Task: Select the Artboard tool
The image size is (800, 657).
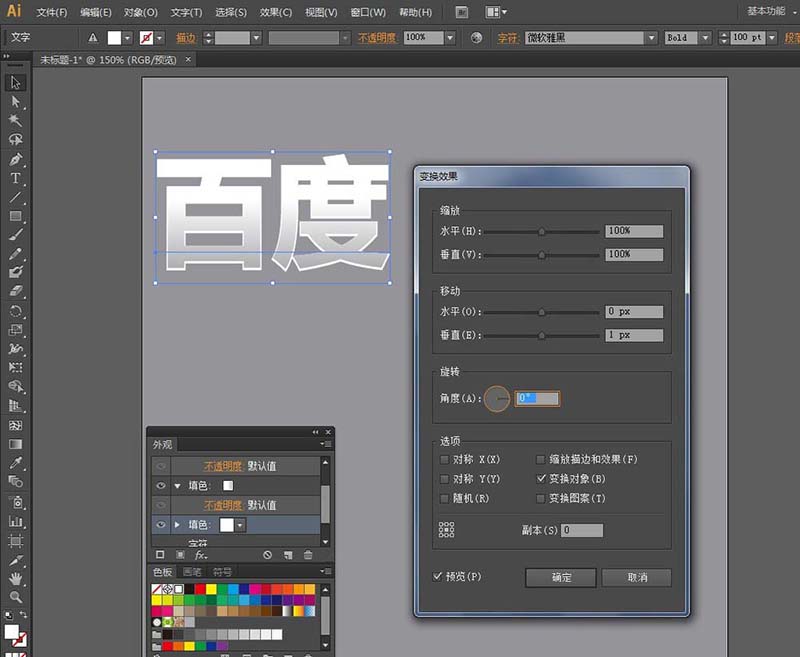Action: click(x=15, y=540)
